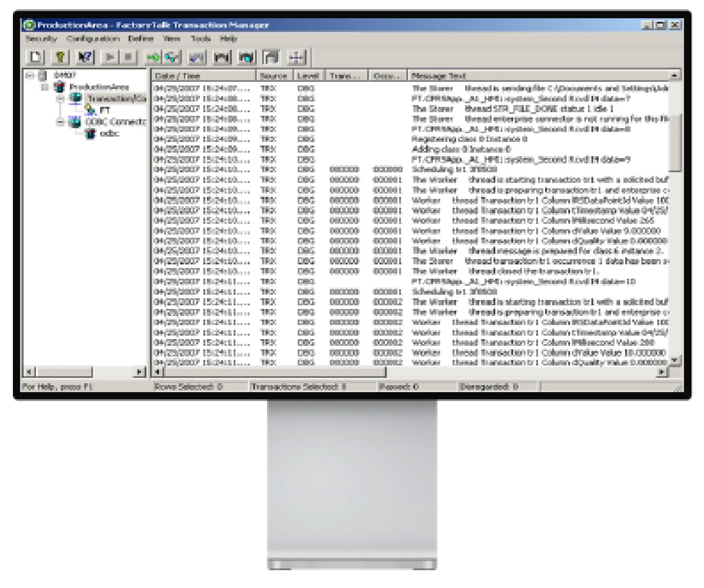Open the View menu
The width and height of the screenshot is (704, 588).
pyautogui.click(x=171, y=39)
